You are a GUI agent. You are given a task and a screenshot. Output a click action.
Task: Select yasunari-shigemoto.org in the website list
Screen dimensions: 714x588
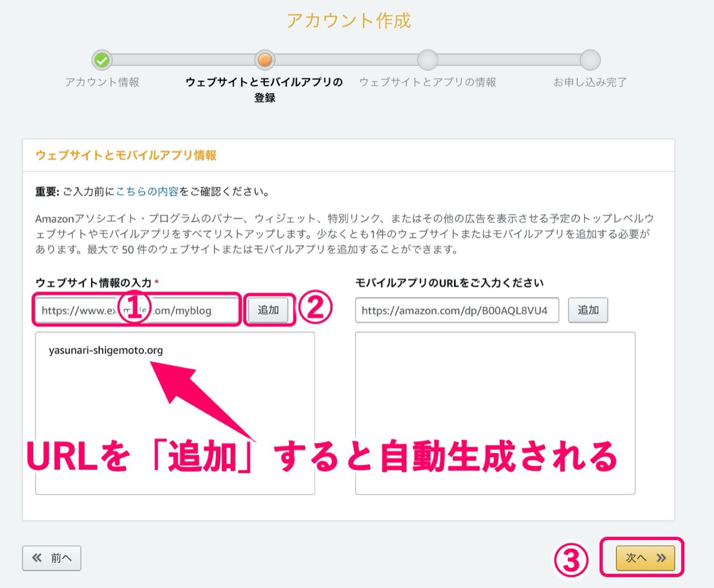point(106,350)
